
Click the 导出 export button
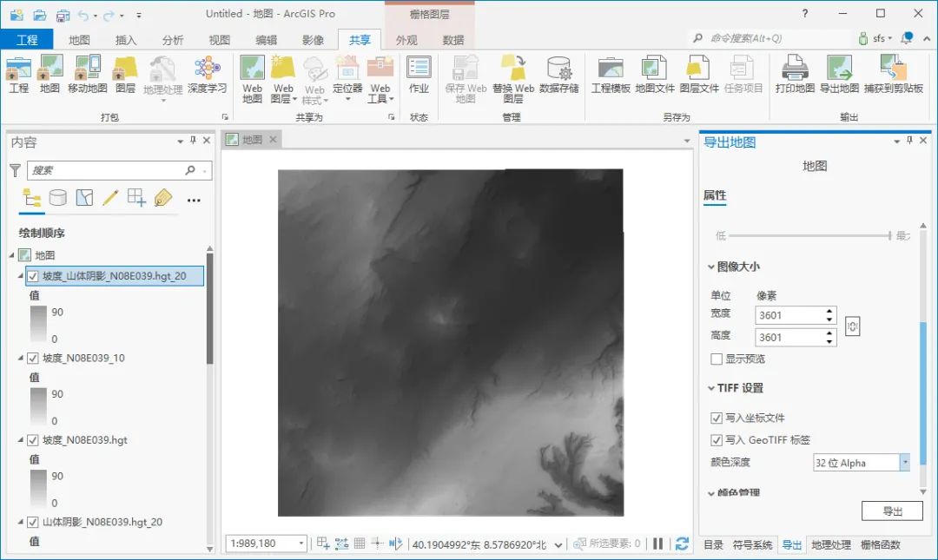(x=892, y=511)
